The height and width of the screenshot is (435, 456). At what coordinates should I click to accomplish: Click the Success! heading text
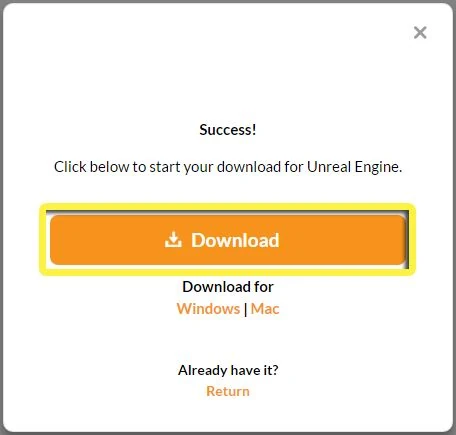pos(228,130)
